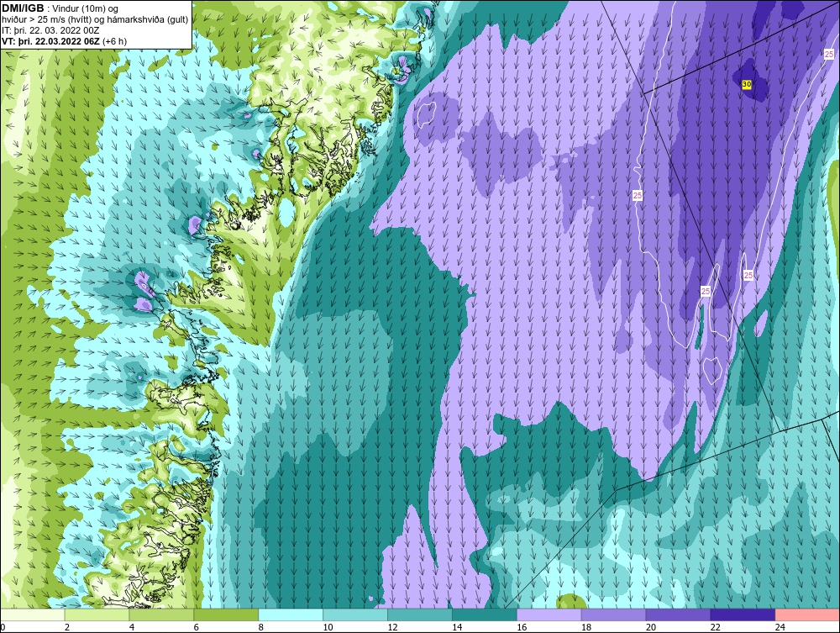Image resolution: width=840 pixels, height=633 pixels.
Task: Click the 10-12 m/s light teal legend swatch
Action: [355, 615]
